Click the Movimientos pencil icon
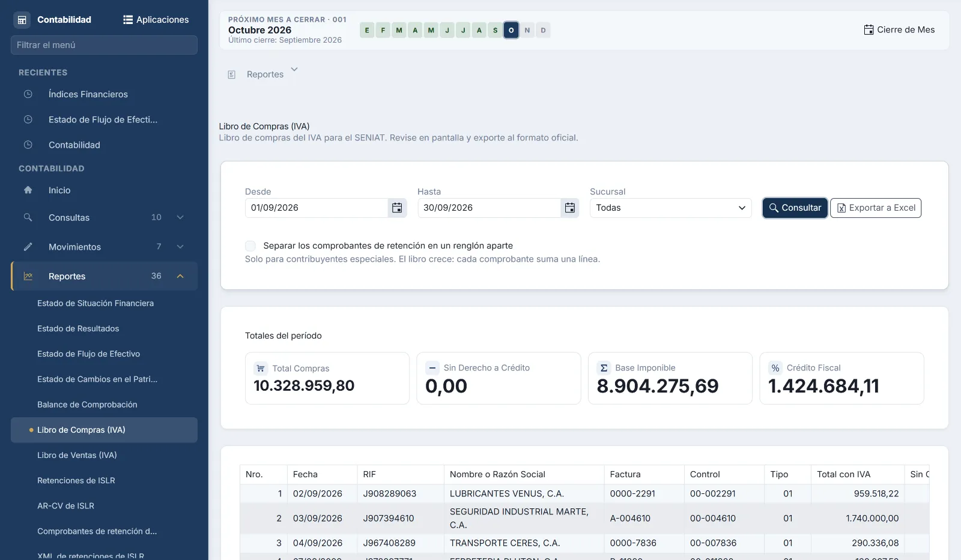This screenshot has width=961, height=560. pyautogui.click(x=28, y=247)
